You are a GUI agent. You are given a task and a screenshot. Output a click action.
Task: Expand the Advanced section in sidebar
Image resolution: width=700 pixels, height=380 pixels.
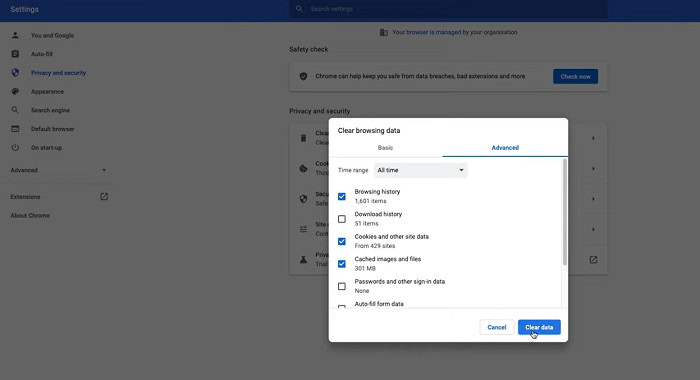[x=58, y=170]
